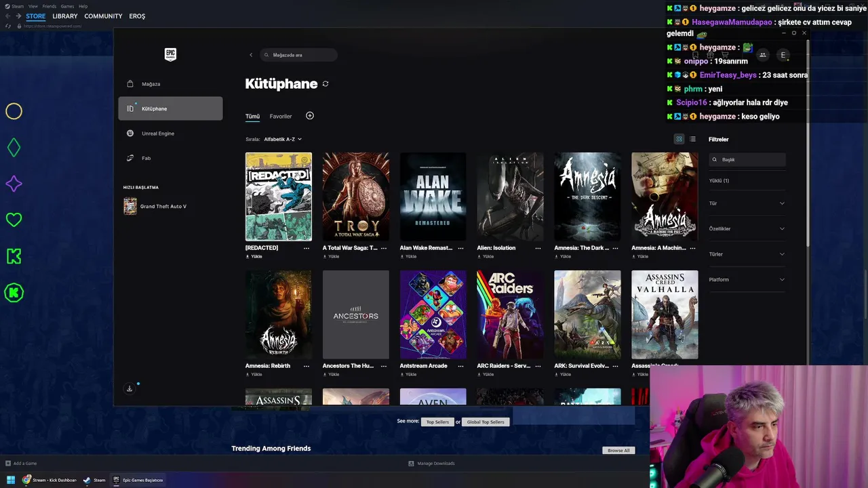Click the Epic Games logo in sidebar

pos(170,54)
